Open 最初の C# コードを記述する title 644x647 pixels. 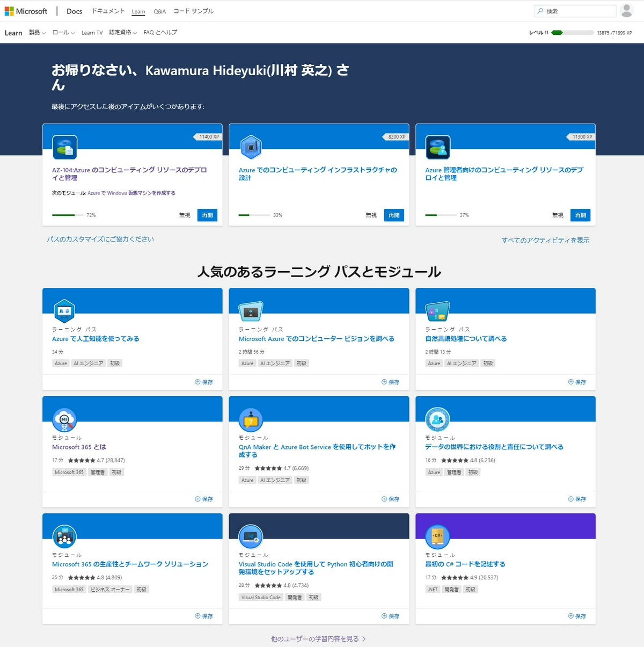click(465, 564)
